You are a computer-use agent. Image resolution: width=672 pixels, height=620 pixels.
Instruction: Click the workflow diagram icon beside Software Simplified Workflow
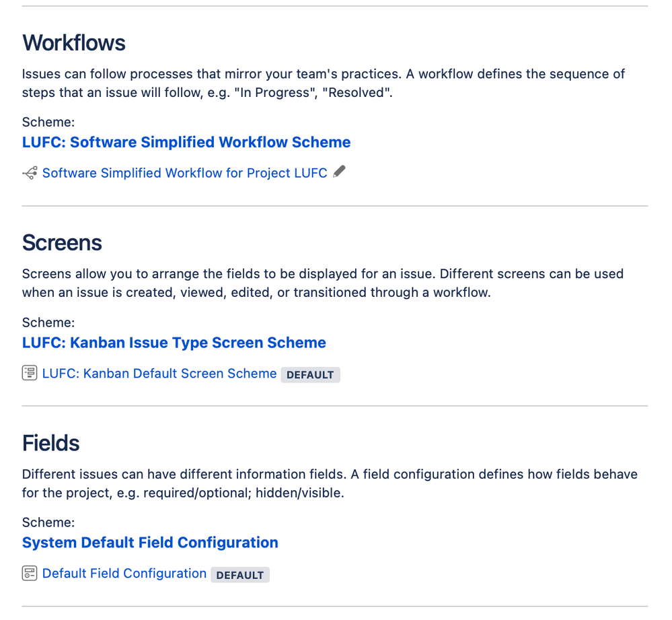(x=28, y=173)
